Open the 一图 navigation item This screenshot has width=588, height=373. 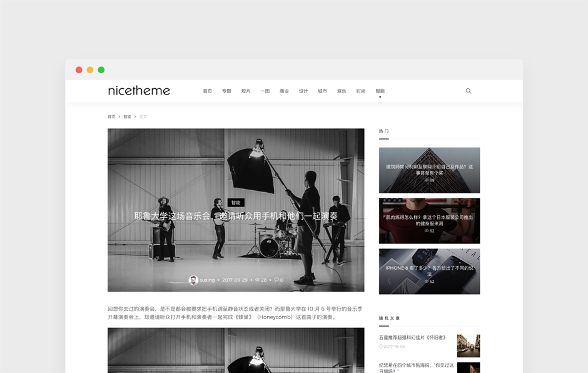(x=265, y=91)
